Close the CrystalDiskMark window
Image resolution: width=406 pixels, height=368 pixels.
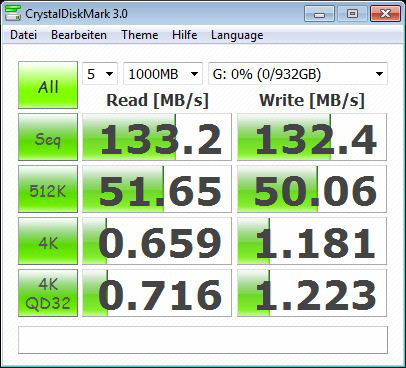tap(385, 14)
